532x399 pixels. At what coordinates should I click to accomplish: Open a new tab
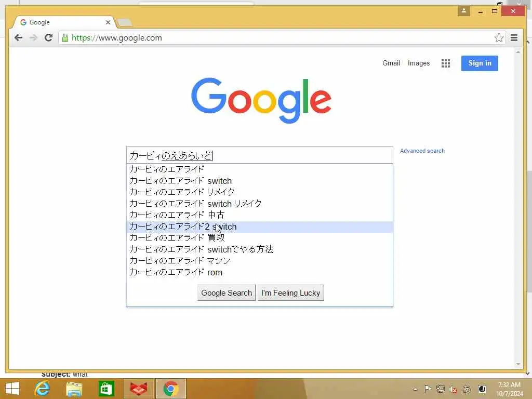(125, 22)
